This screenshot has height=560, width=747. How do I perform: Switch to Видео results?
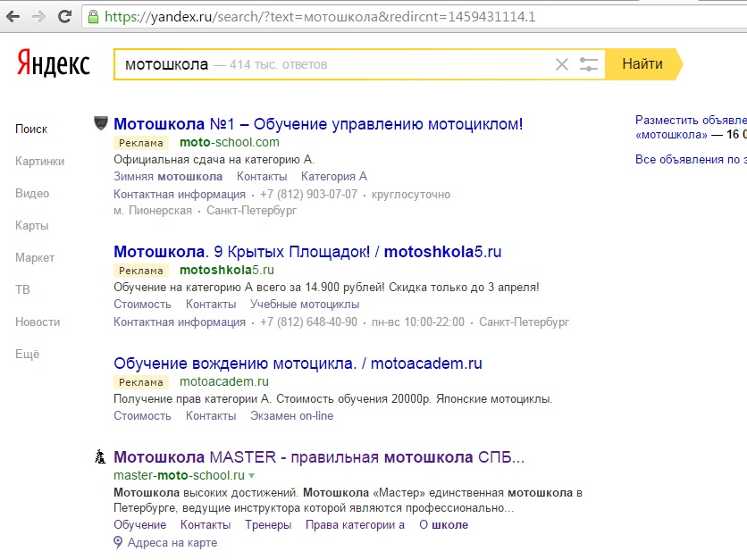pyautogui.click(x=32, y=193)
